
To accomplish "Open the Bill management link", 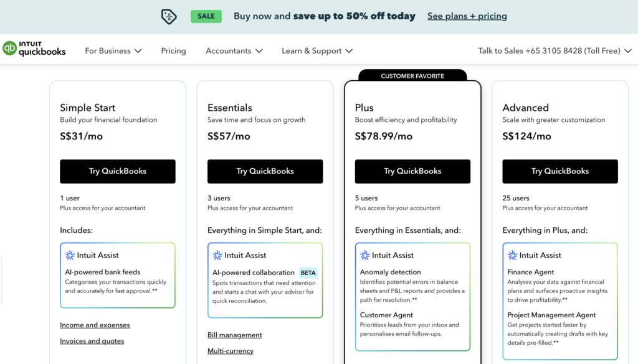I will 235,335.
